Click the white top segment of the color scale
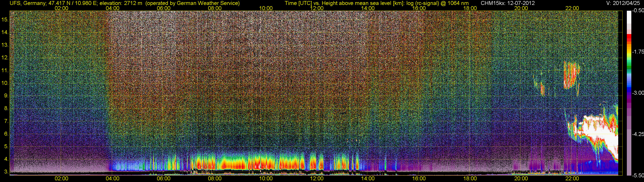The height and width of the screenshot is (182, 644). tap(629, 18)
